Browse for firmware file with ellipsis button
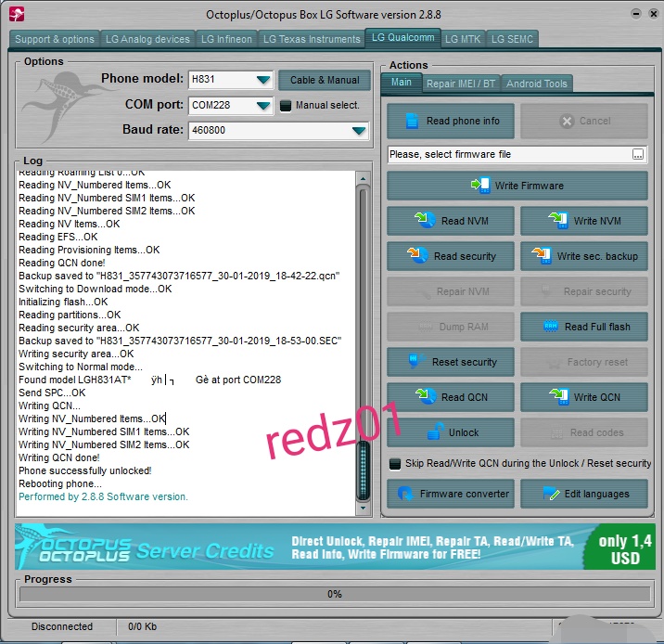Screen dimensions: 664x644 (638, 154)
